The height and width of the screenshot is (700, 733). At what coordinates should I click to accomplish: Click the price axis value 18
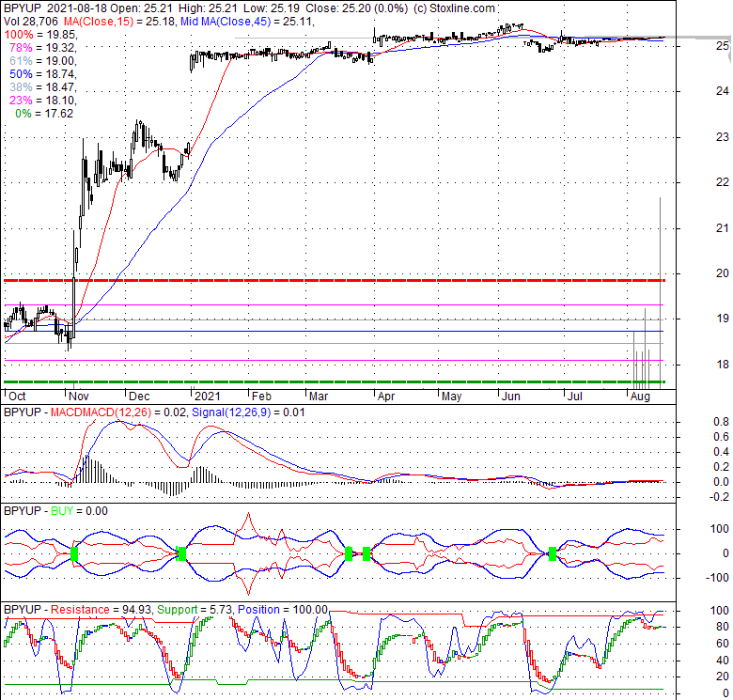tap(723, 365)
